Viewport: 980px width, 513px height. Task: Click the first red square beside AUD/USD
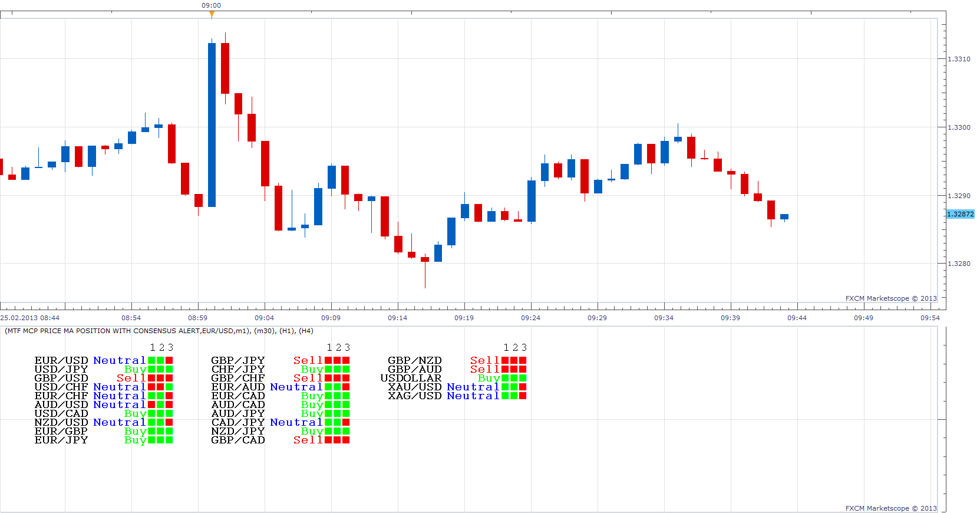coord(151,405)
